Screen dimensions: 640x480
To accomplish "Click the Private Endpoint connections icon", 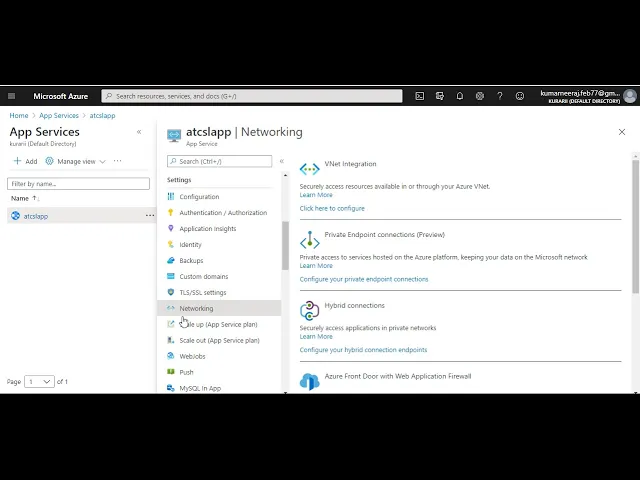I will [309, 240].
